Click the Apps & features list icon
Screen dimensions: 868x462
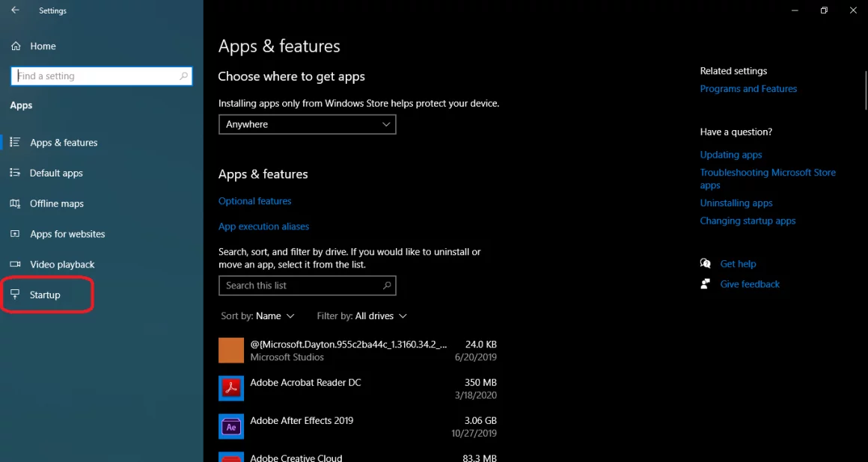click(x=16, y=142)
